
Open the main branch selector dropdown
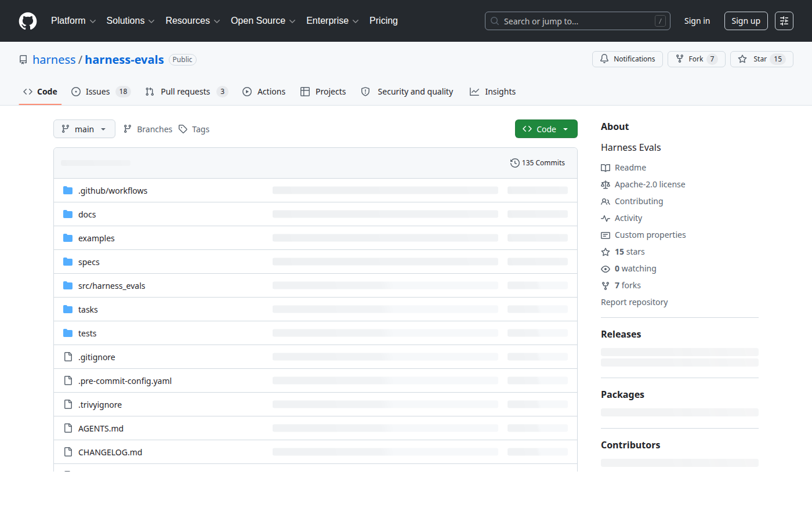pos(84,129)
